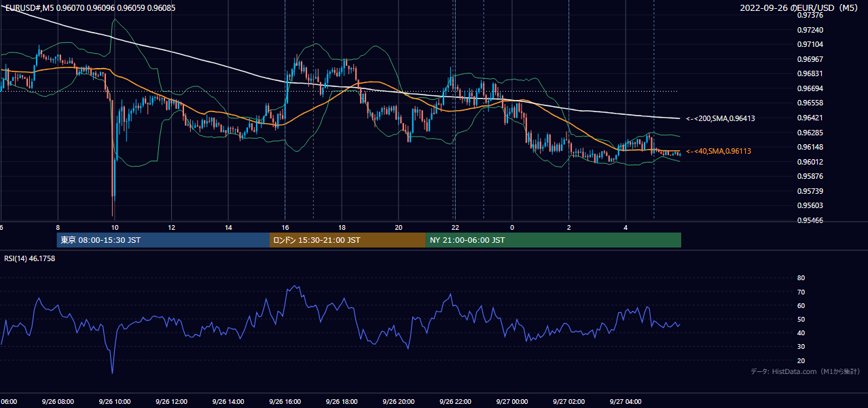Click RSI scale value 30
Image resolution: width=868 pixels, height=408 pixels.
pos(801,347)
